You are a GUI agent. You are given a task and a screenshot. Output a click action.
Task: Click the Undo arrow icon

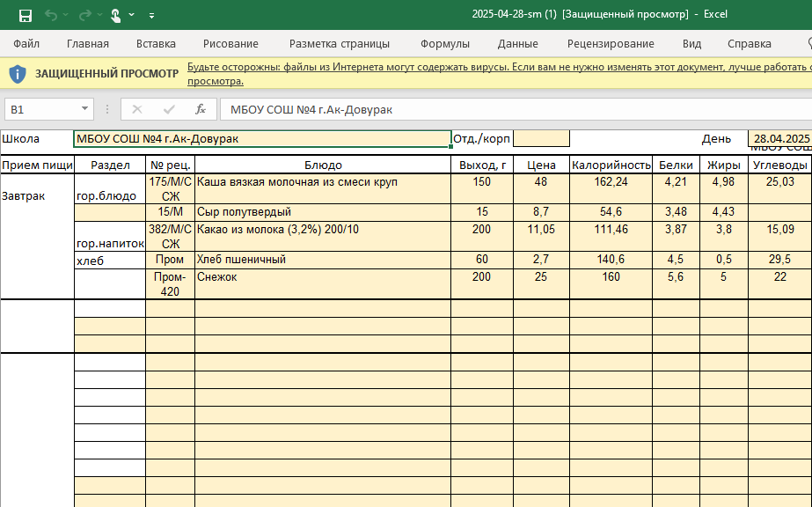pyautogui.click(x=51, y=15)
